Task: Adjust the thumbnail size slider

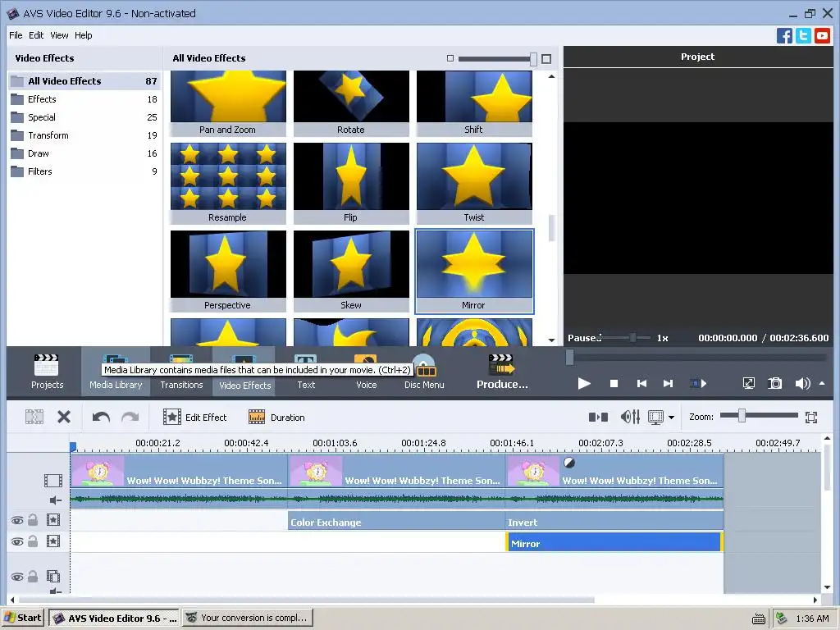Action: click(x=533, y=59)
